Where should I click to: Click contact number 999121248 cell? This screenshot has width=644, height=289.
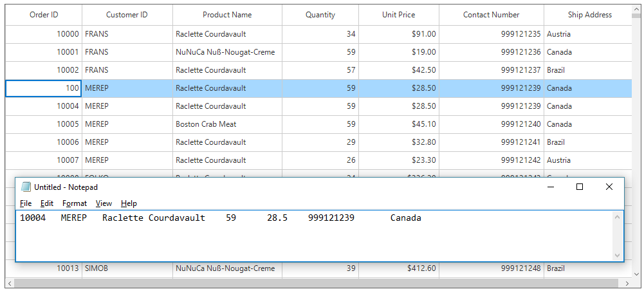tap(492, 269)
